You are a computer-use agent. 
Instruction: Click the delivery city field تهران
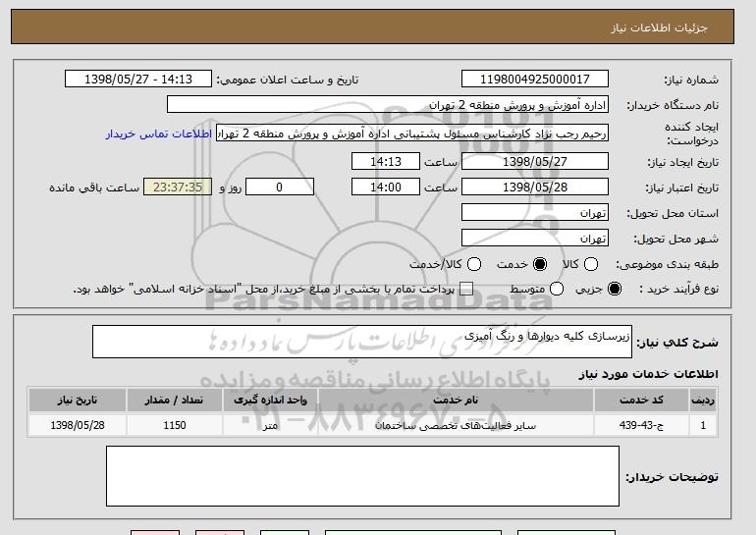pos(535,239)
